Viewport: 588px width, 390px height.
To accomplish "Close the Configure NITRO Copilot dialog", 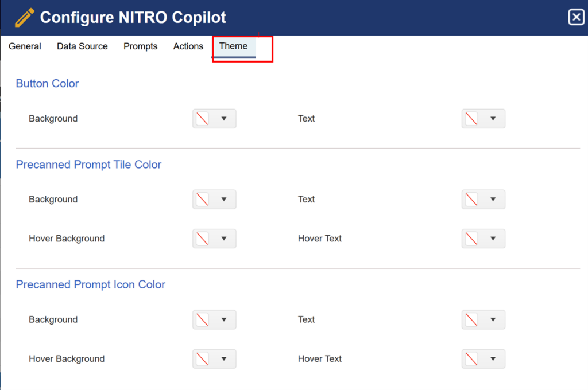I will pos(576,17).
